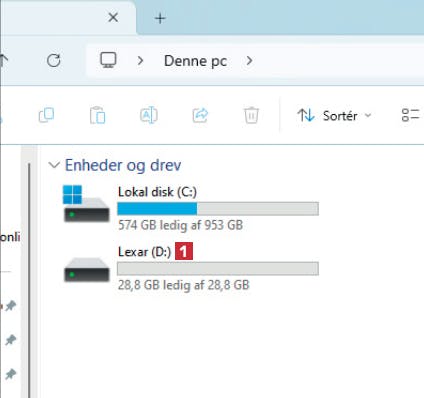Screen dimensions: 424x398
Task: Select the Lokal disk (C:) drive icon
Action: (x=86, y=204)
